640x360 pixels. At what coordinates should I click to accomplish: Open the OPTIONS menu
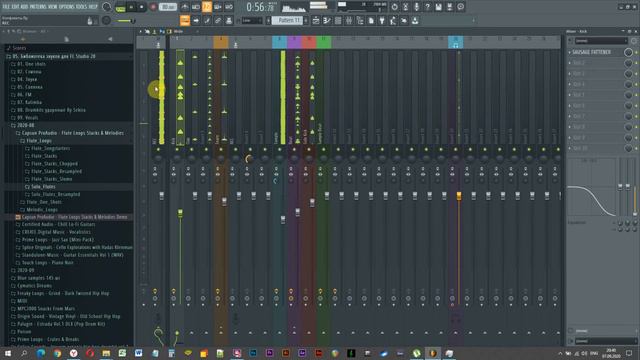tap(67, 7)
